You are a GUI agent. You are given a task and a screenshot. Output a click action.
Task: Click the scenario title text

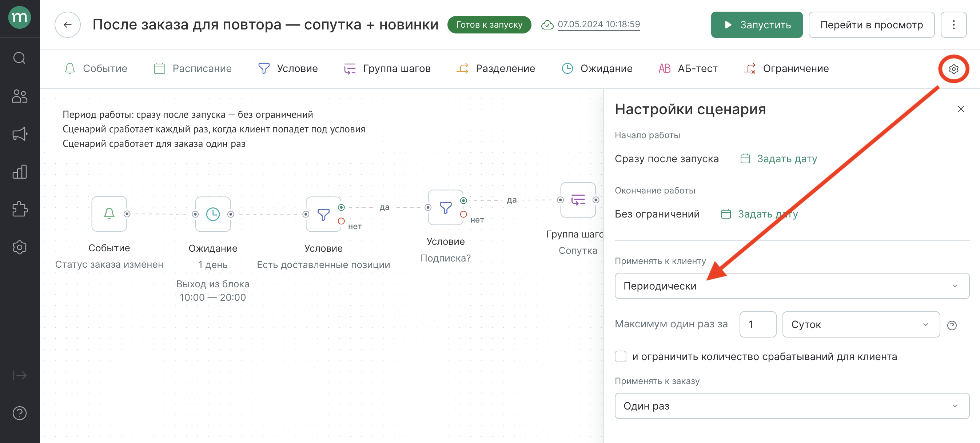pyautogui.click(x=265, y=25)
